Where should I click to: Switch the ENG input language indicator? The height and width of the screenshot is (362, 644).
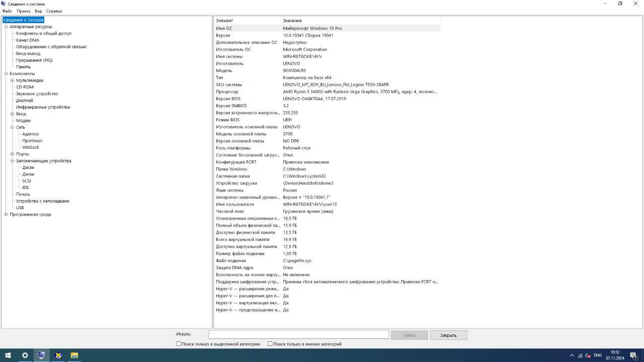[598, 355]
